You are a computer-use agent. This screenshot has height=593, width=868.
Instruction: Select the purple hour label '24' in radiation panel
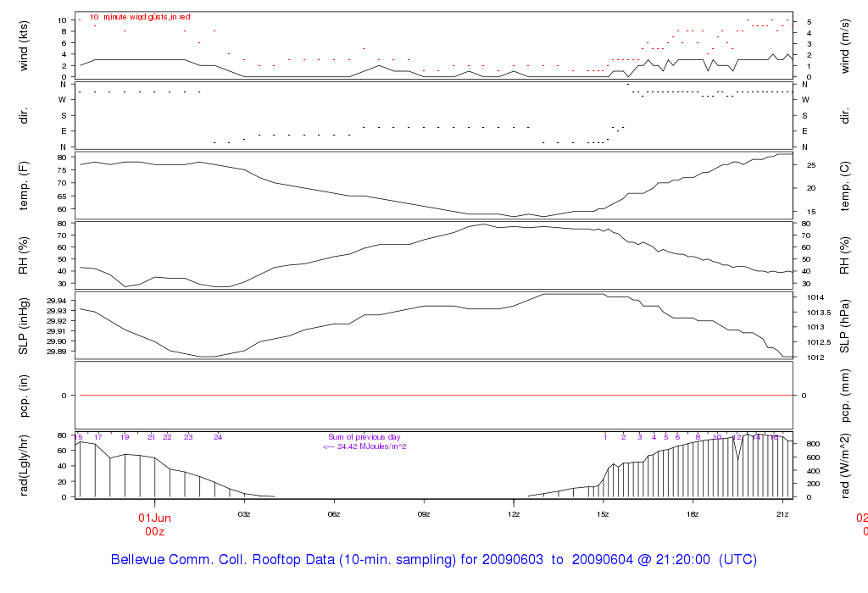tap(218, 437)
